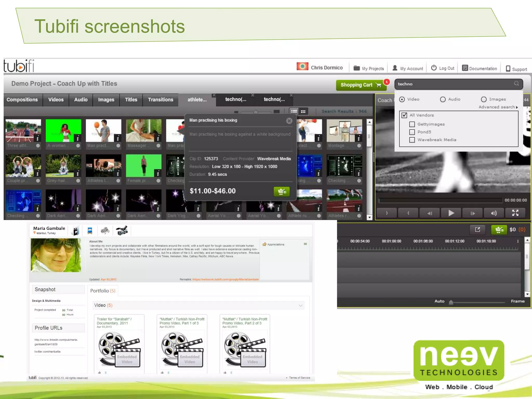Switch to the Videos tab
This screenshot has width=532, height=399.
pos(56,100)
